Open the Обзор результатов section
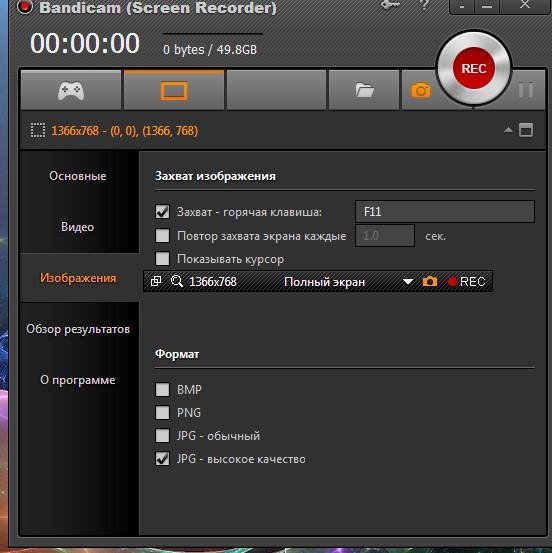The height and width of the screenshot is (553, 552). click(78, 329)
